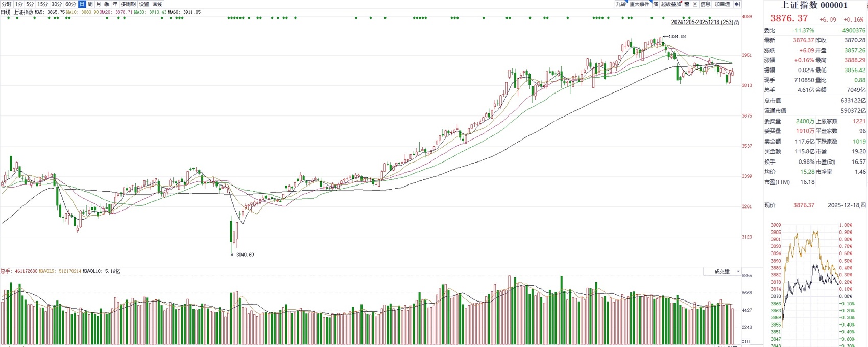The width and height of the screenshot is (868, 347).
Task: Click the 九转 indicator button
Action: tap(620, 4)
